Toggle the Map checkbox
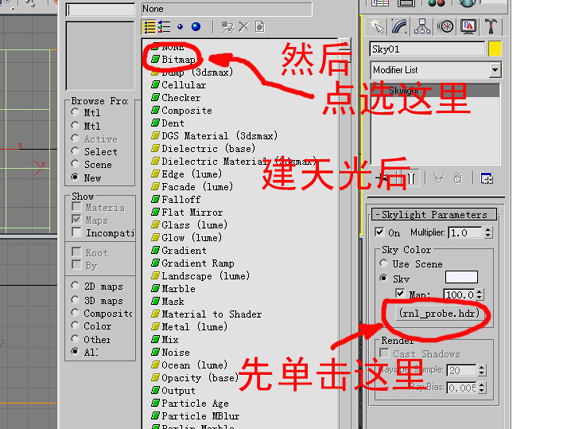 tap(400, 293)
